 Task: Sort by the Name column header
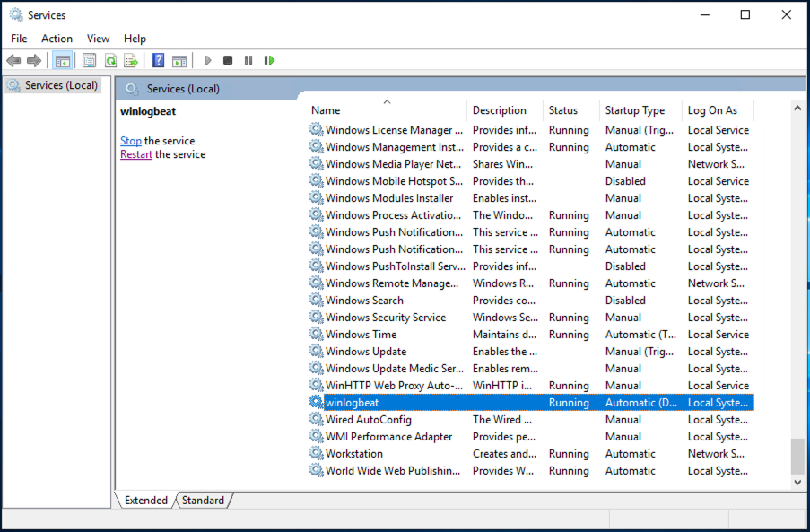pos(326,110)
